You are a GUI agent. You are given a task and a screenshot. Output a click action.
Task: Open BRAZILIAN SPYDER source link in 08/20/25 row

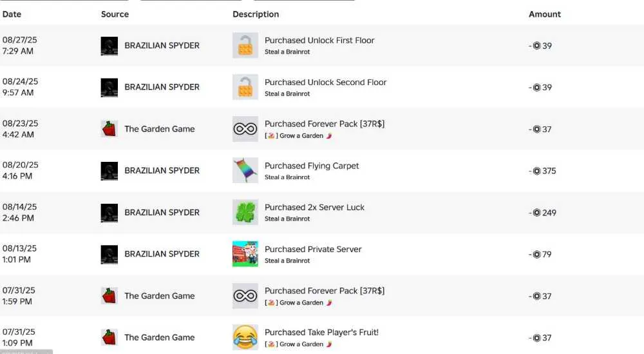tap(162, 171)
